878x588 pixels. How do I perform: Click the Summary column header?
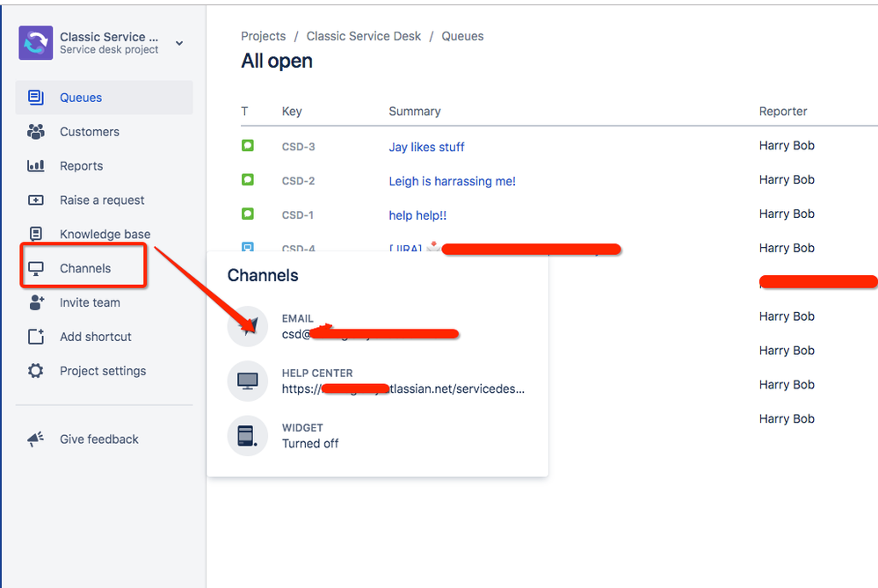[x=414, y=112]
